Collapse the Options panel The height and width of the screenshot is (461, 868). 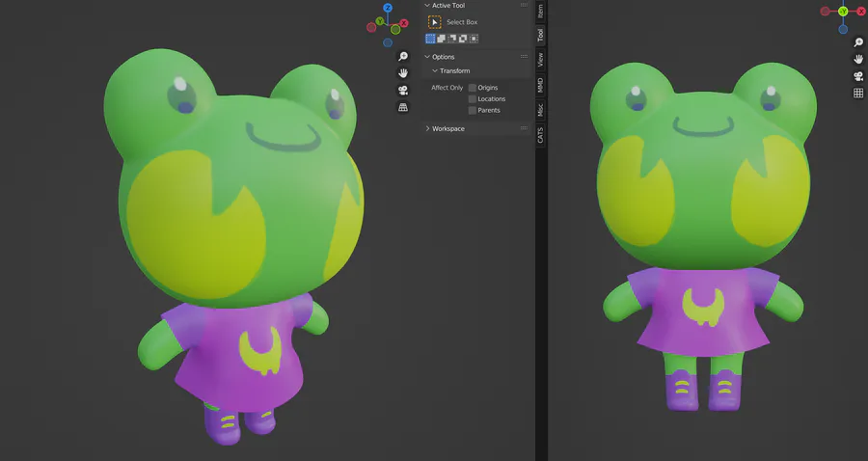click(427, 57)
